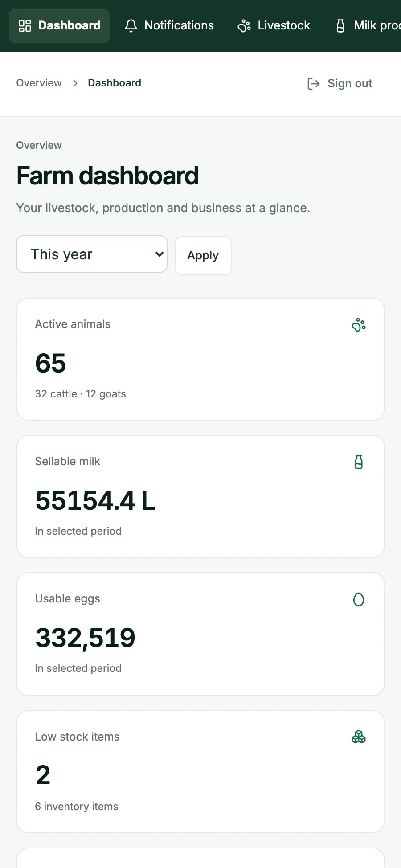
Task: Click the Usable eggs egg icon
Action: [359, 599]
